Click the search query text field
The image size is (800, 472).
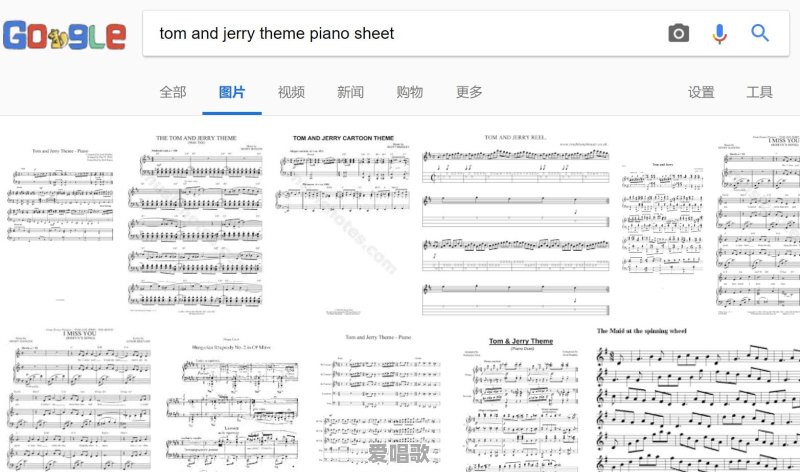(x=403, y=34)
